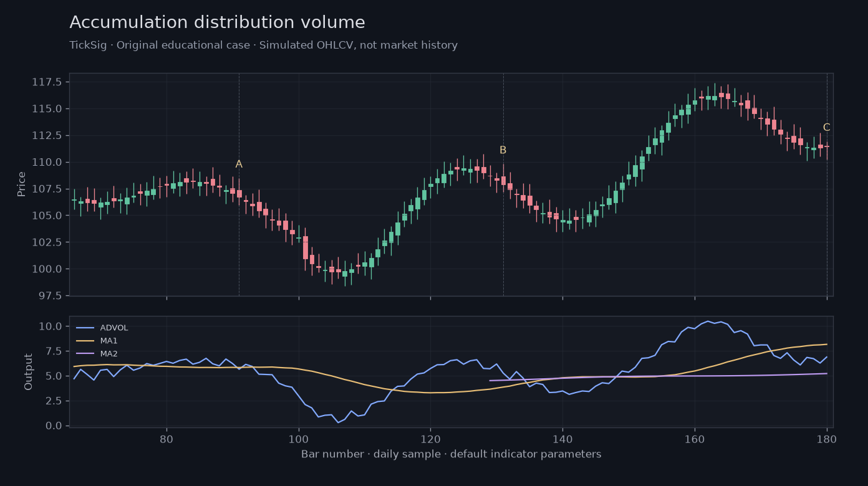
Task: Click the 'Price' y-axis label
Action: tap(22, 184)
